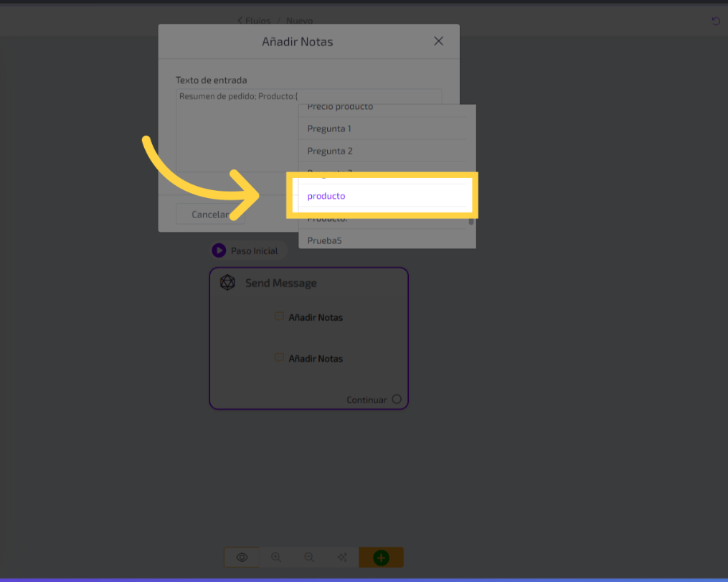The height and width of the screenshot is (582, 728).
Task: Choose 'Precio producto' from the dropdown
Action: pyautogui.click(x=340, y=108)
